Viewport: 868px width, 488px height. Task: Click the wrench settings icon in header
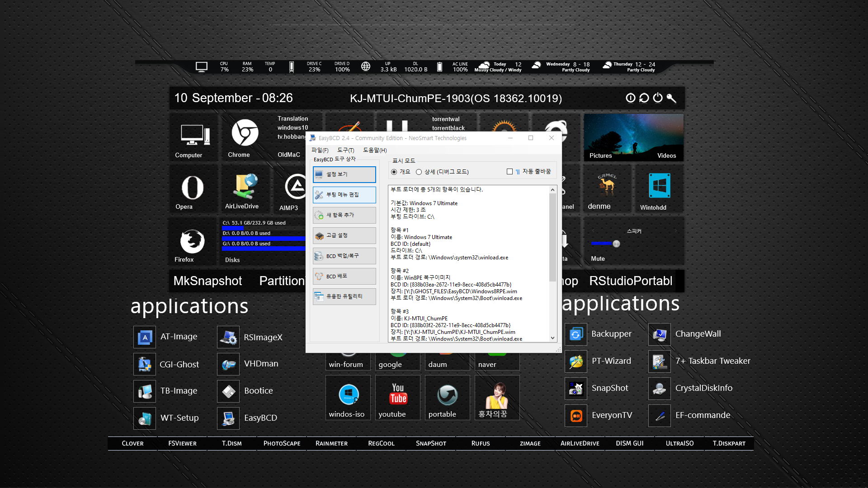pyautogui.click(x=671, y=98)
